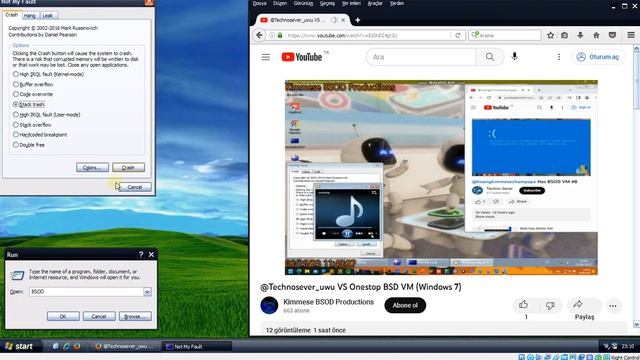Image resolution: width=640 pixels, height=360 pixels.
Task: Open a new browser tab with plus
Action: click(358, 20)
